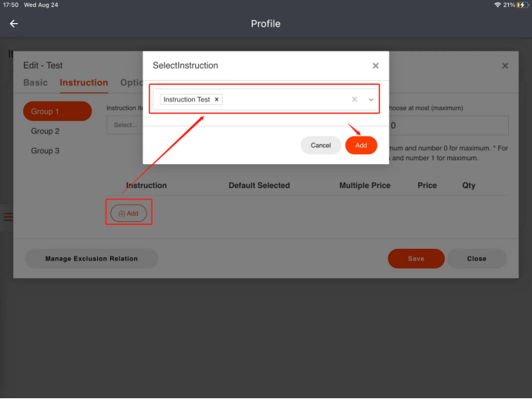This screenshot has width=532, height=399.
Task: Close the Edit - Test panel with X
Action: click(505, 66)
